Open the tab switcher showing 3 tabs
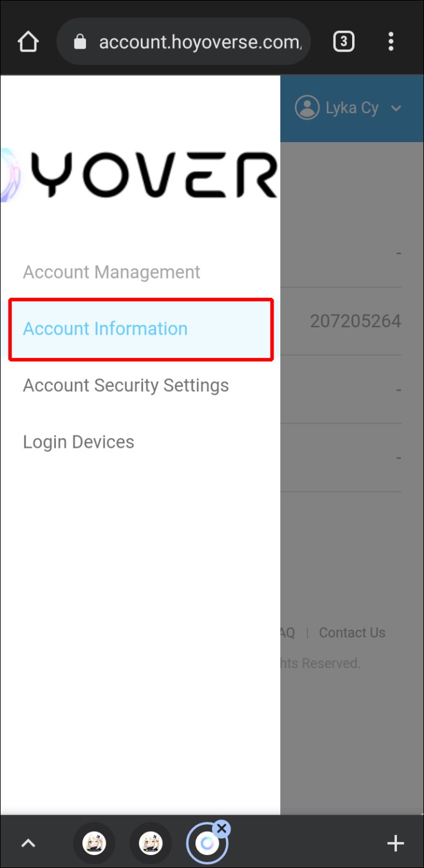The image size is (424, 868). pyautogui.click(x=344, y=42)
